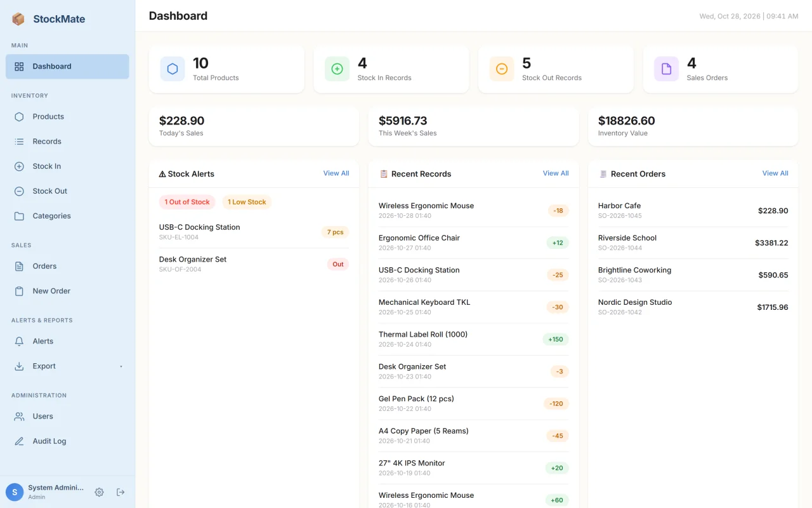Select the 1 Low Stock badge

coord(247,202)
